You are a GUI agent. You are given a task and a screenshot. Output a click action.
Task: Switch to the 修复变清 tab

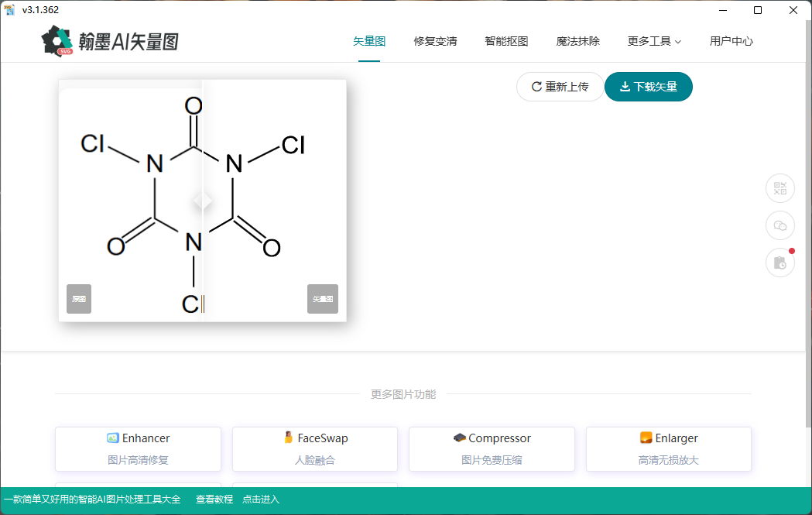pos(434,41)
